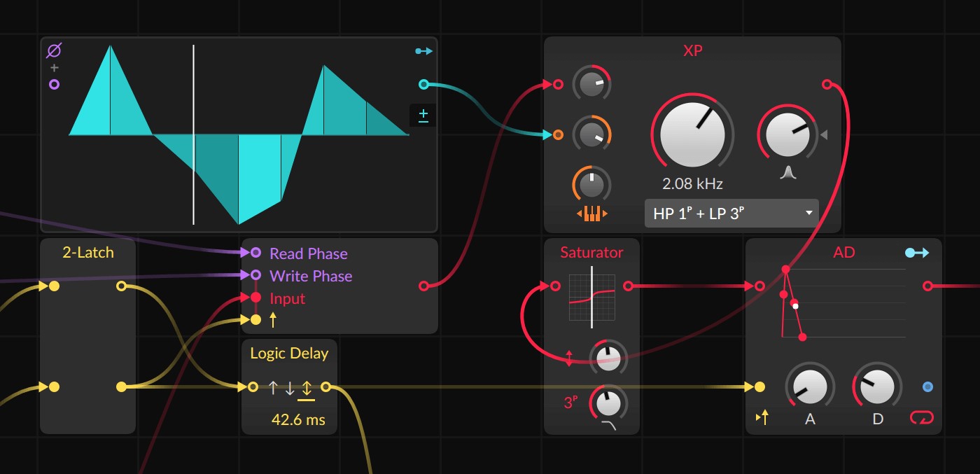Open the HP 1P + LP 3P filter mode dropdown
The height and width of the screenshot is (474, 980).
point(731,214)
